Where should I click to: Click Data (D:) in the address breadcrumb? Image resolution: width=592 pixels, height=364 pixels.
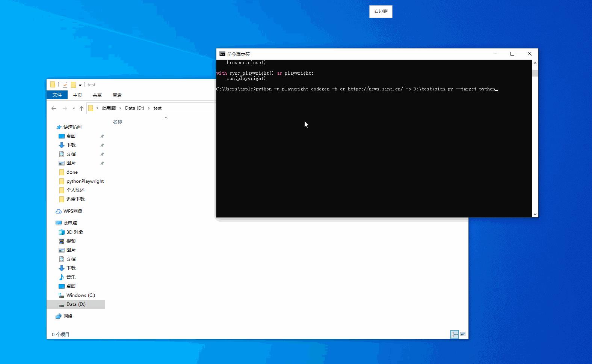click(134, 108)
